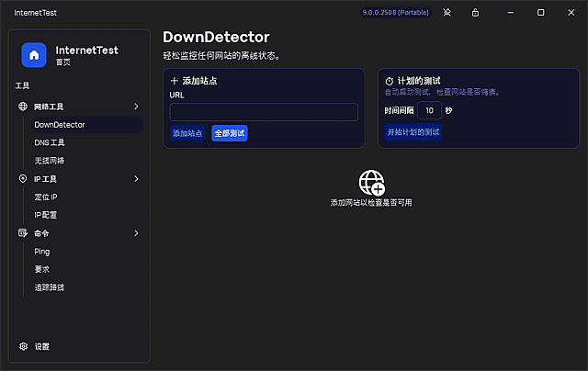
Task: Collapse the IP工具 section chevron
Action: (x=136, y=179)
